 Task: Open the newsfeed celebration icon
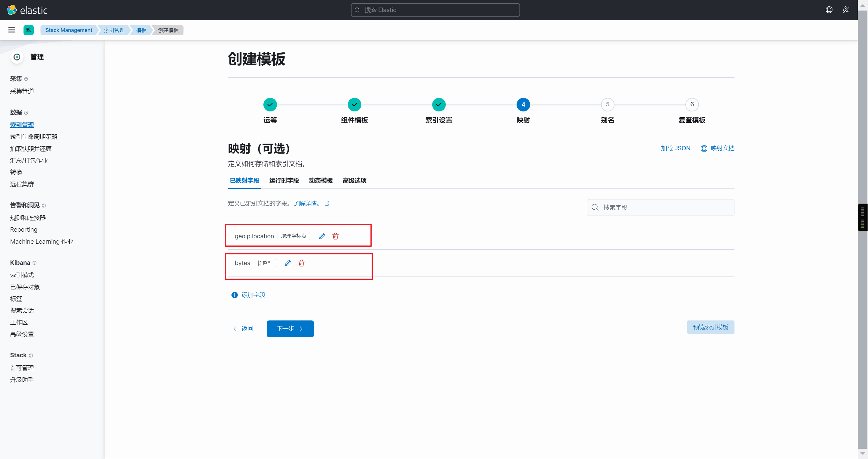pyautogui.click(x=846, y=10)
